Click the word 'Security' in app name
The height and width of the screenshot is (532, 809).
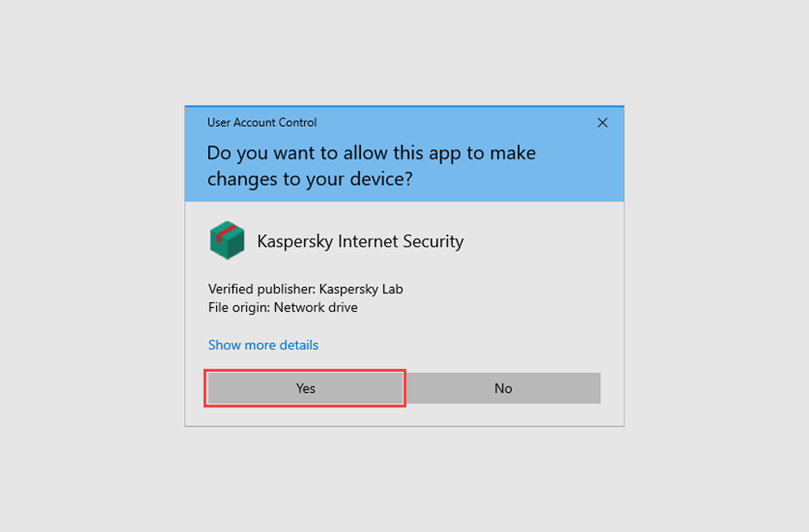(434, 241)
